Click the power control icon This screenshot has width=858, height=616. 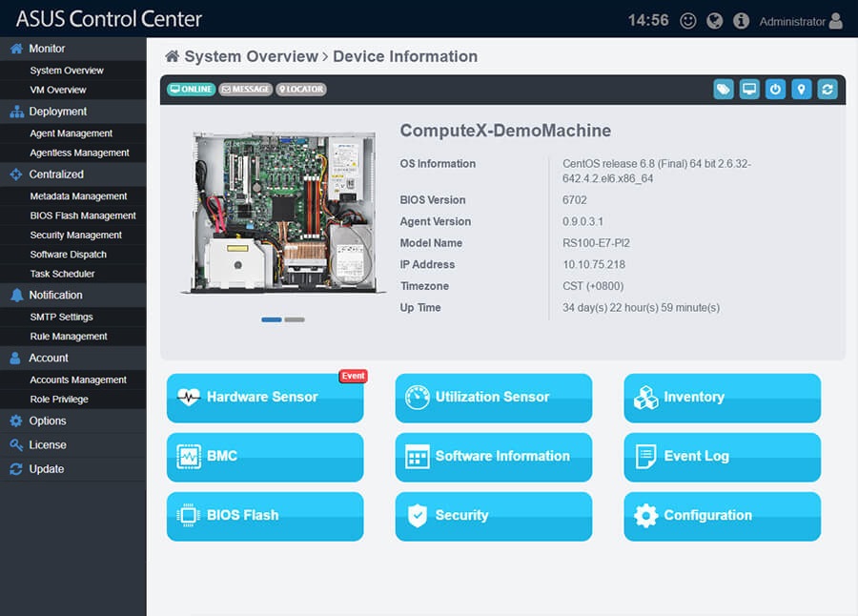click(x=775, y=89)
